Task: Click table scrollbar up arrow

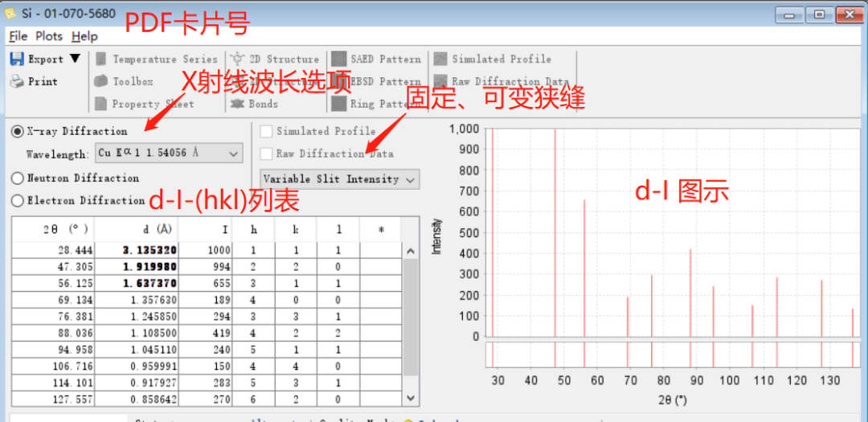Action: 410,251
